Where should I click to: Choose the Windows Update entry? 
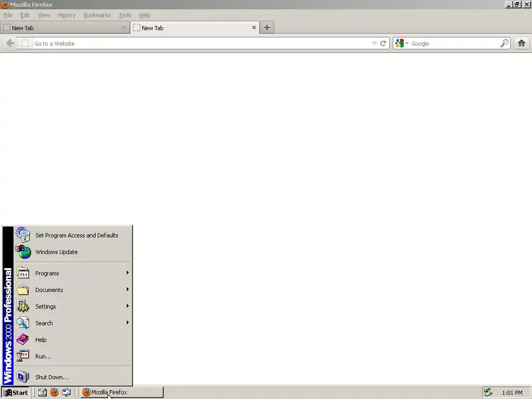click(x=73, y=252)
